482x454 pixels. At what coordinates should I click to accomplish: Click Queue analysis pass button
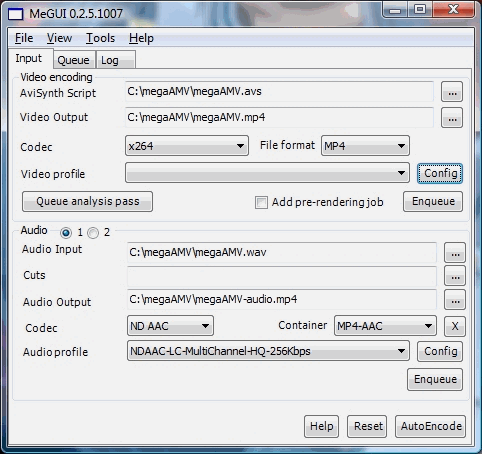click(87, 201)
